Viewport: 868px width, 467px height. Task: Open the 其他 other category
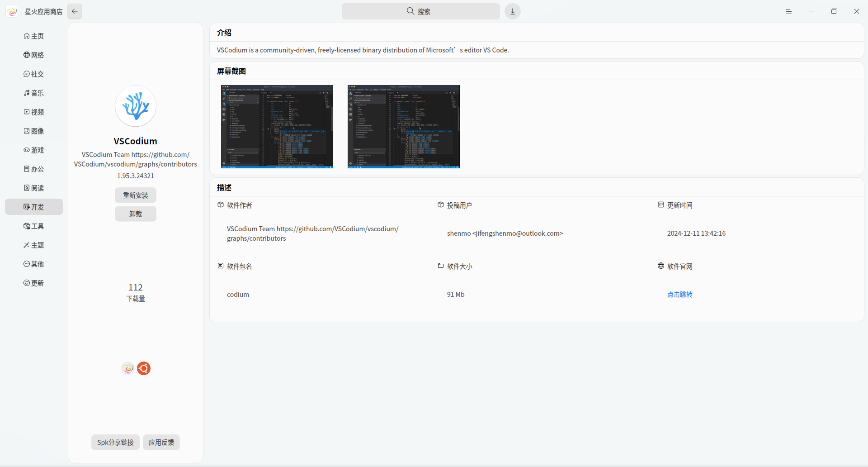[x=34, y=264]
